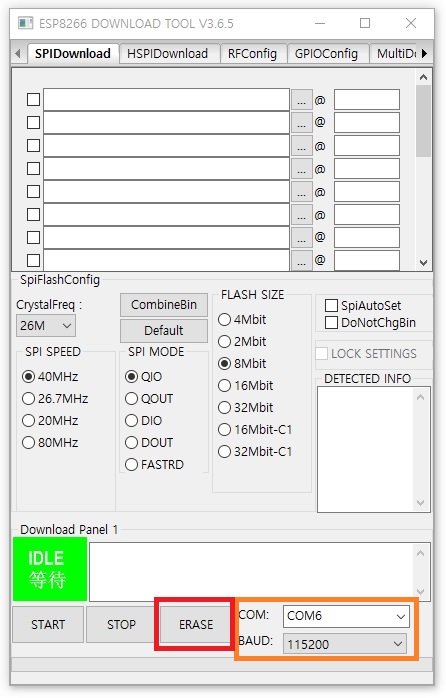Tick the fourth file row checkbox
Viewport: 446px width, 698px height.
tap(33, 169)
